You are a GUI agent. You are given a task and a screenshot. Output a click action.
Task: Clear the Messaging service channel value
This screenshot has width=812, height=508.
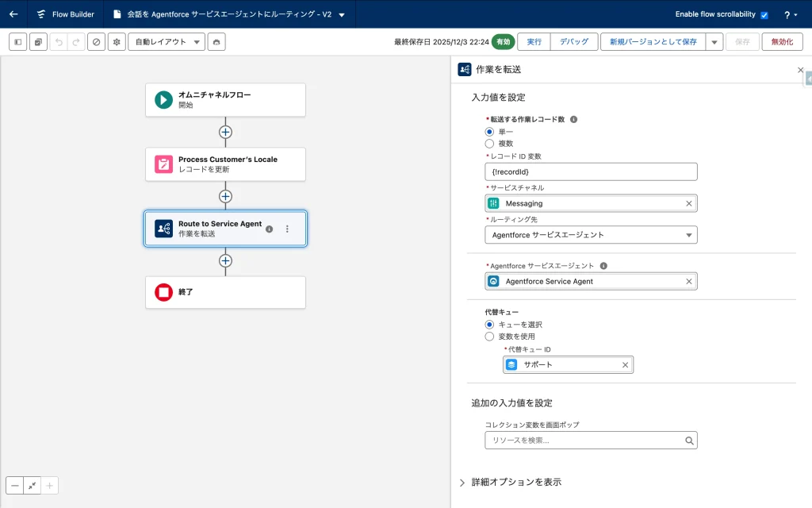click(688, 204)
